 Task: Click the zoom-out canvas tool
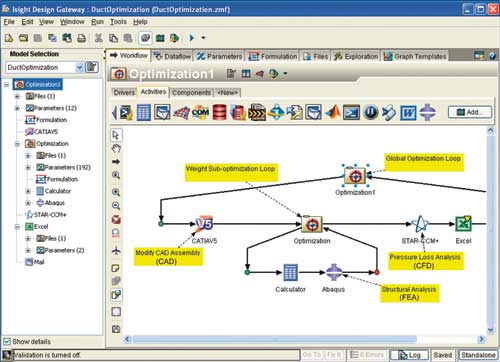pyautogui.click(x=116, y=206)
